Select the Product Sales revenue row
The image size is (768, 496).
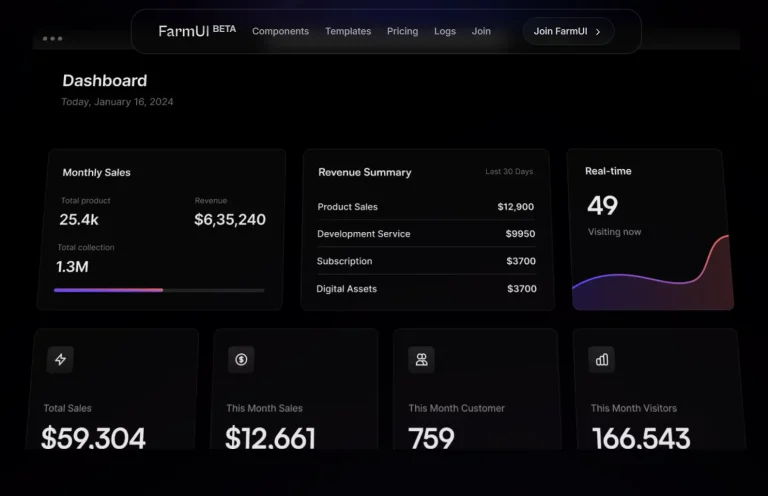click(x=426, y=207)
